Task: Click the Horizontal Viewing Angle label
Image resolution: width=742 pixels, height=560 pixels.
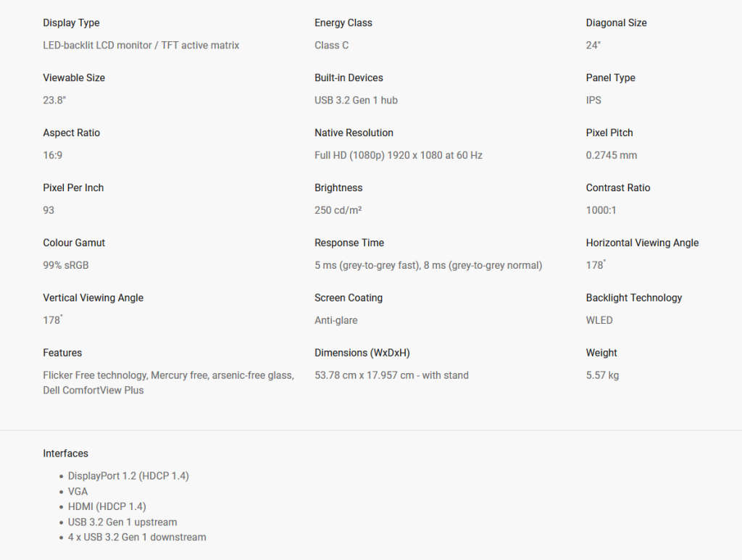Action: [642, 243]
